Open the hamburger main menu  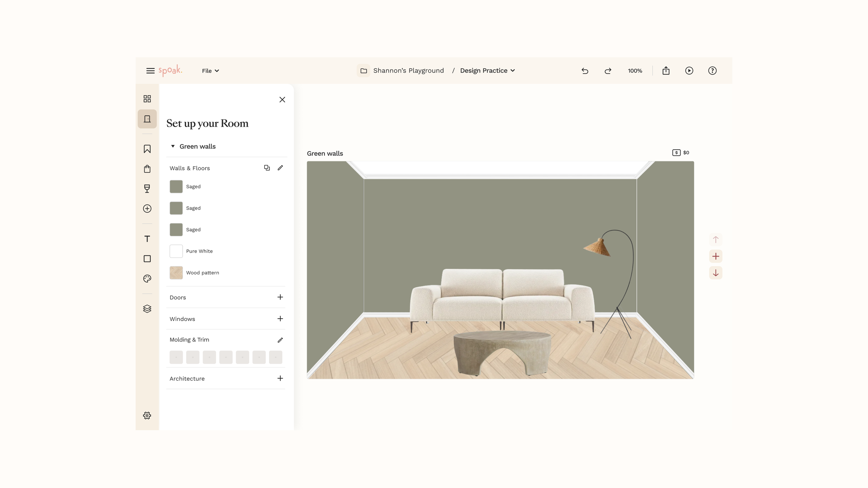click(x=150, y=71)
